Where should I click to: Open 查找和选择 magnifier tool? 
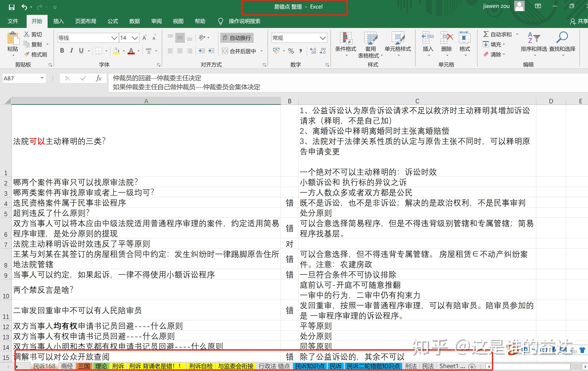click(562, 44)
